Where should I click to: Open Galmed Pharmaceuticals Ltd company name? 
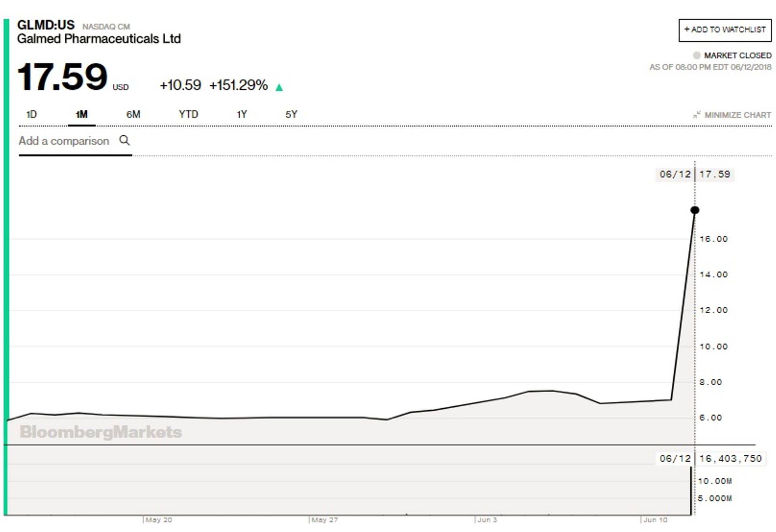pos(99,39)
